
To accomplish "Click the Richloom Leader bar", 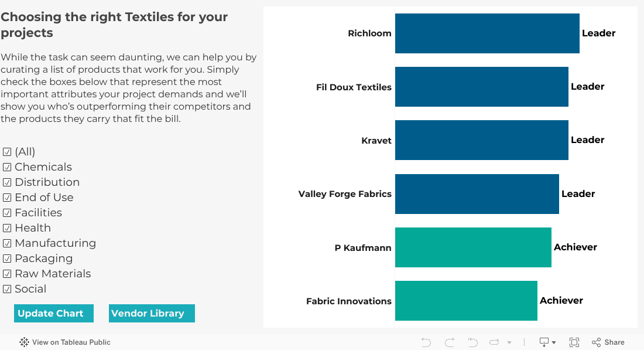I will [x=487, y=33].
